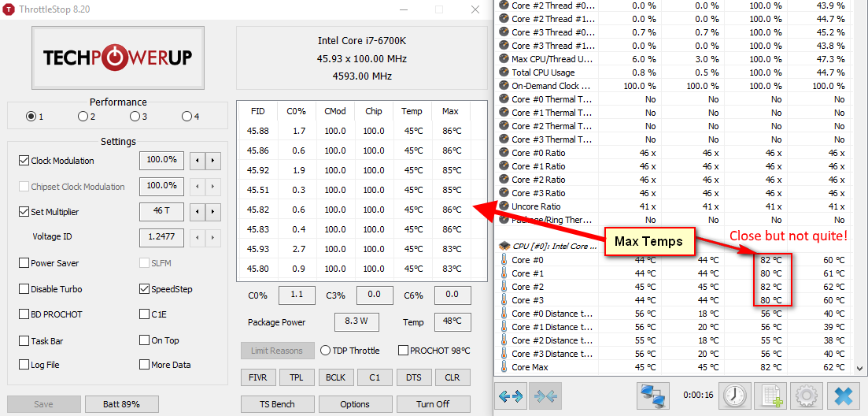The height and width of the screenshot is (416, 868).
Task: Click the HWiNFO scrollbar down arrow
Action: tap(859, 368)
